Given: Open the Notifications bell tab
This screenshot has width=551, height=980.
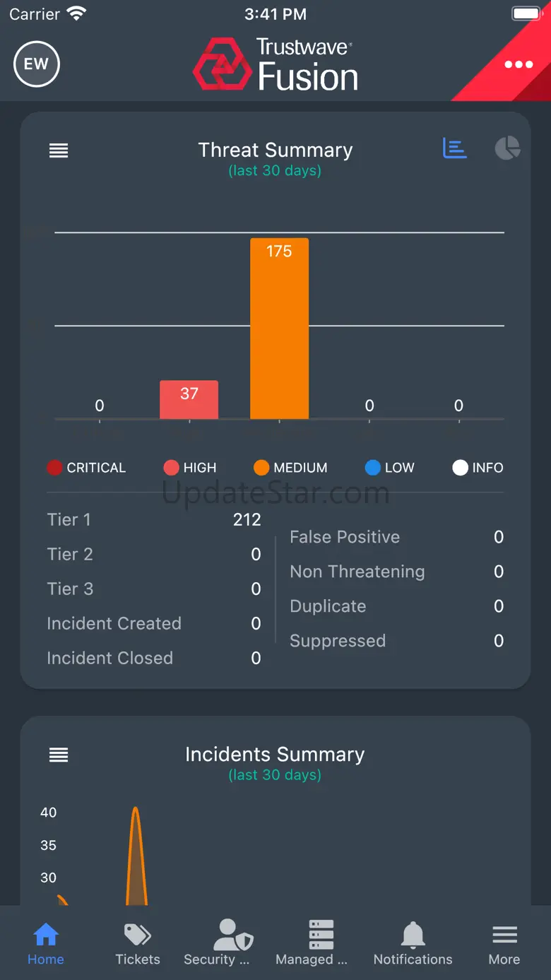Looking at the screenshot, I should tap(413, 943).
